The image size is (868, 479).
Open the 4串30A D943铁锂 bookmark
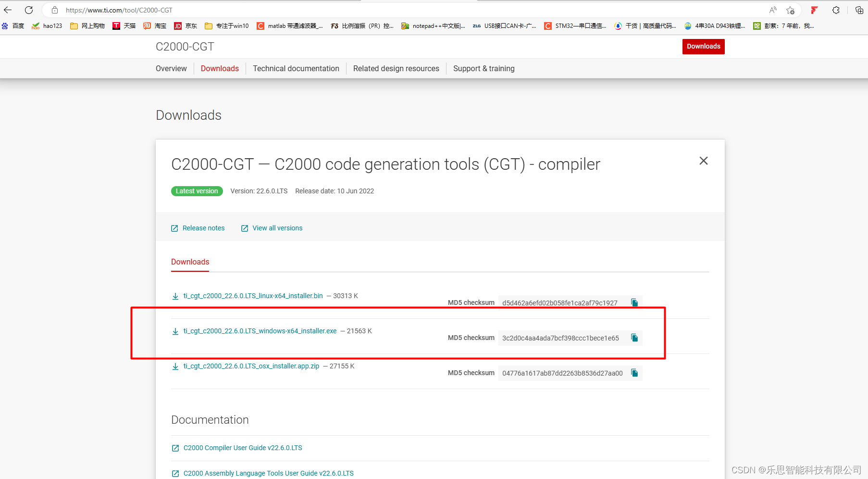pyautogui.click(x=715, y=26)
